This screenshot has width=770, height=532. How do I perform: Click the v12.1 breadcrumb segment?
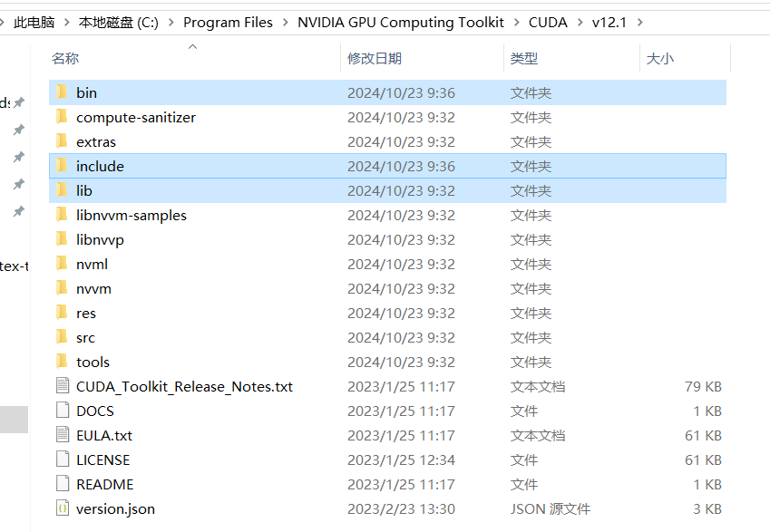[x=609, y=23]
